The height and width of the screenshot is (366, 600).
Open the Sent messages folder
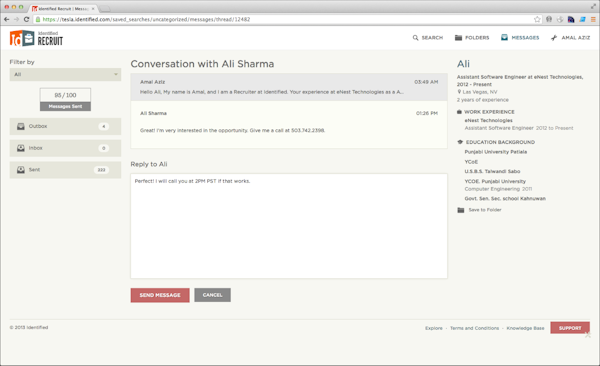(x=65, y=170)
